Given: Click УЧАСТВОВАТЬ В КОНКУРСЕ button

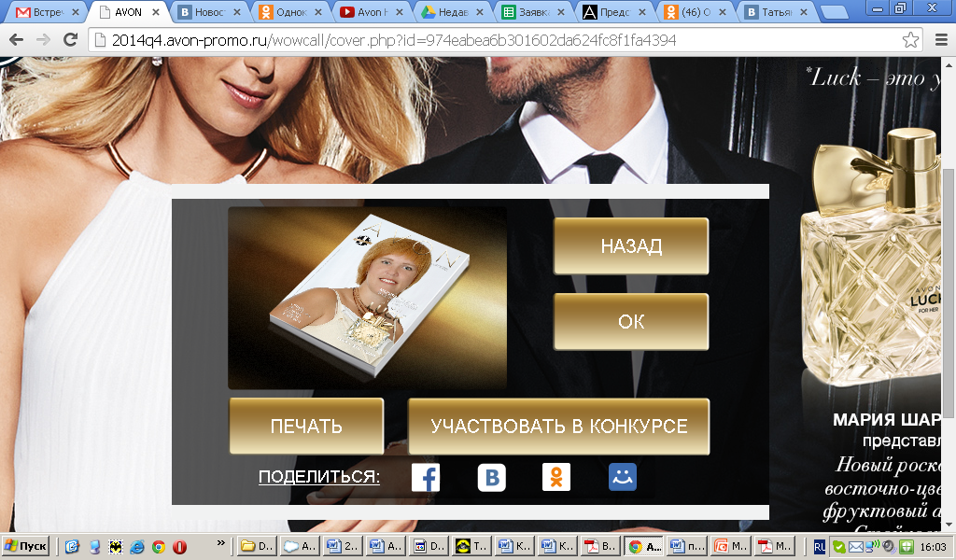Looking at the screenshot, I should tap(559, 426).
